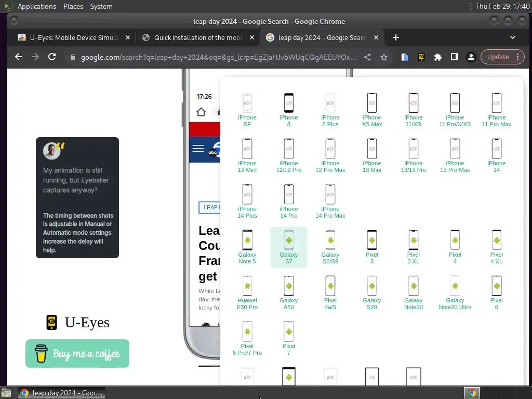Choose the iPhone 8 Plus device
Viewport: 532px width, 399px height.
click(330, 110)
